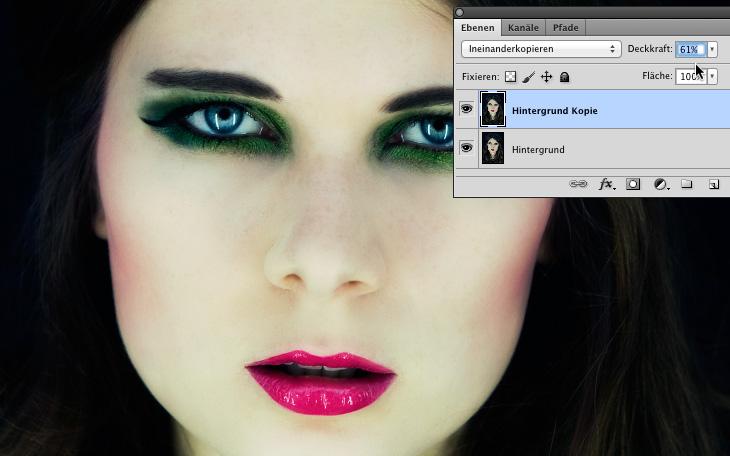Toggle lock all padlock icon

click(564, 77)
